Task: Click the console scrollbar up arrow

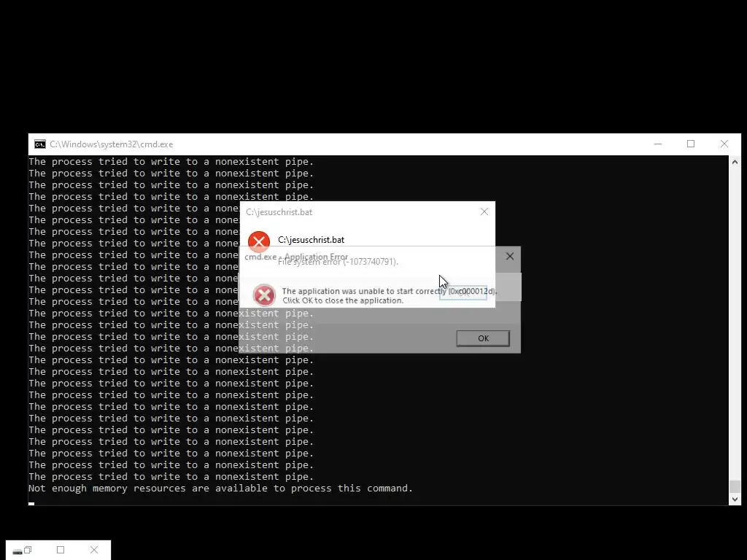Action: pos(735,163)
